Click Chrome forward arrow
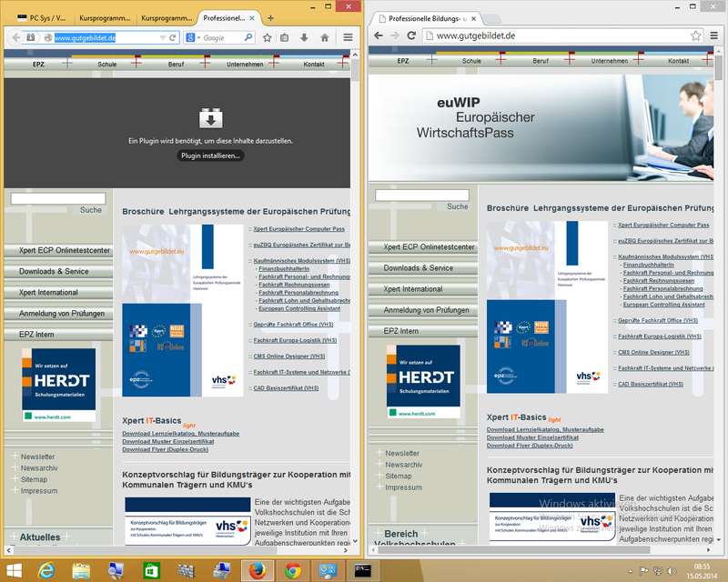Screen dimensions: 728x582 pyautogui.click(x=395, y=35)
